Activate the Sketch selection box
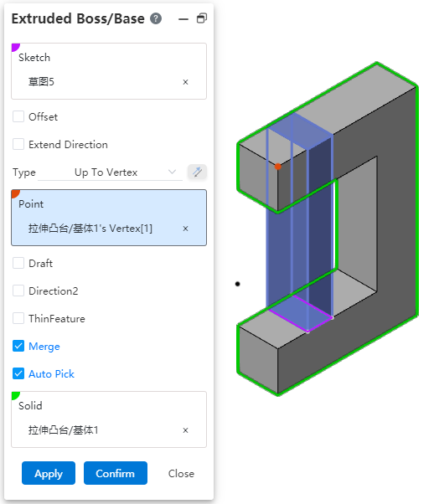 (109, 71)
